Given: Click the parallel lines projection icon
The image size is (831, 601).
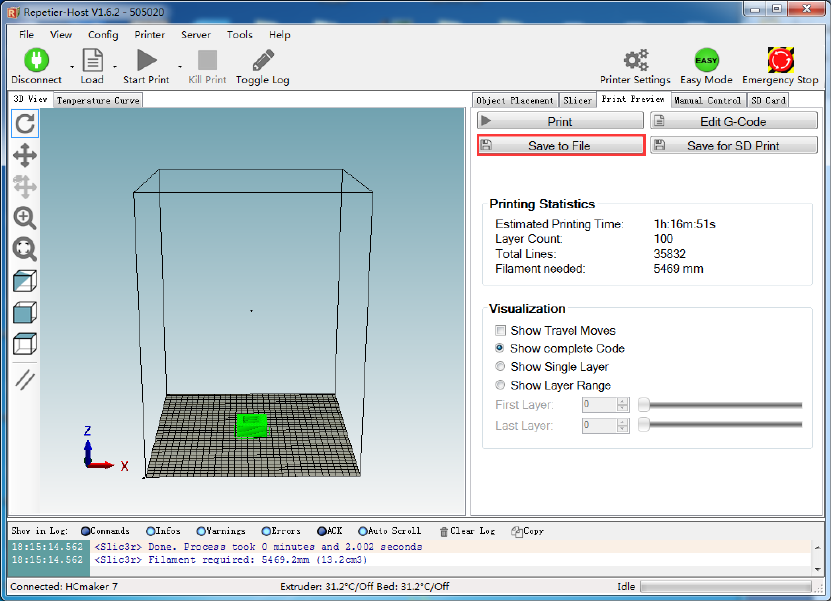Looking at the screenshot, I should click(x=25, y=379).
